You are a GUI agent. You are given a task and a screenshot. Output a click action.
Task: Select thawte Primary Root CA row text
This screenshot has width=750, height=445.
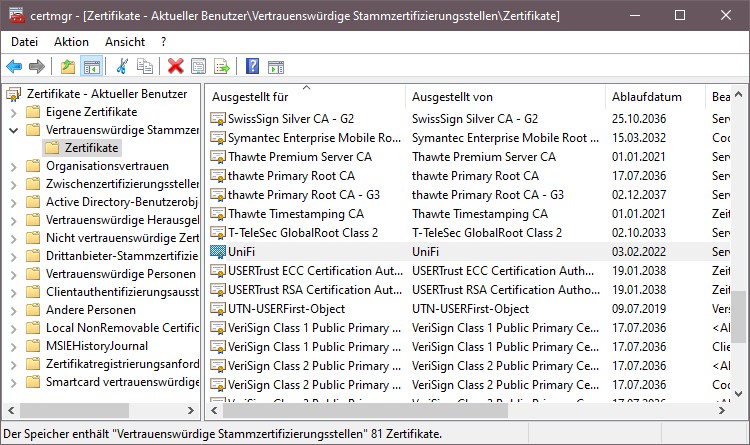[x=291, y=176]
